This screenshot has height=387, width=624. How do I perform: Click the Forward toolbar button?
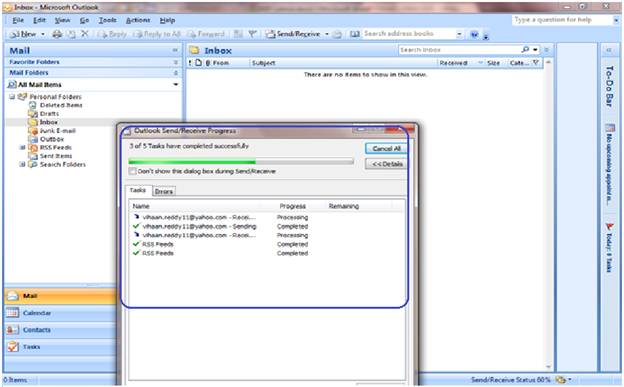click(x=206, y=34)
